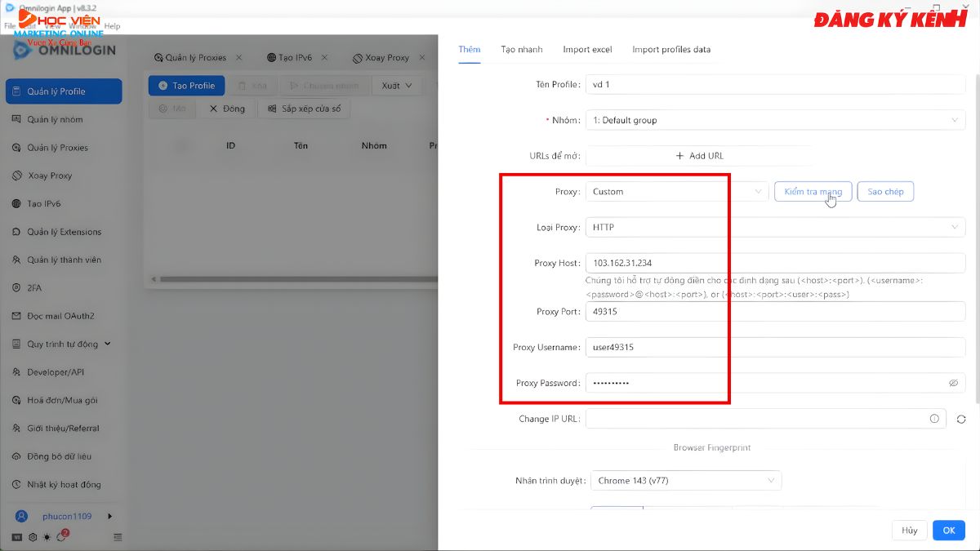Expand Nhân trình duyệt Chrome 143 dropdown
Screen dimensions: 980x551
(x=686, y=481)
